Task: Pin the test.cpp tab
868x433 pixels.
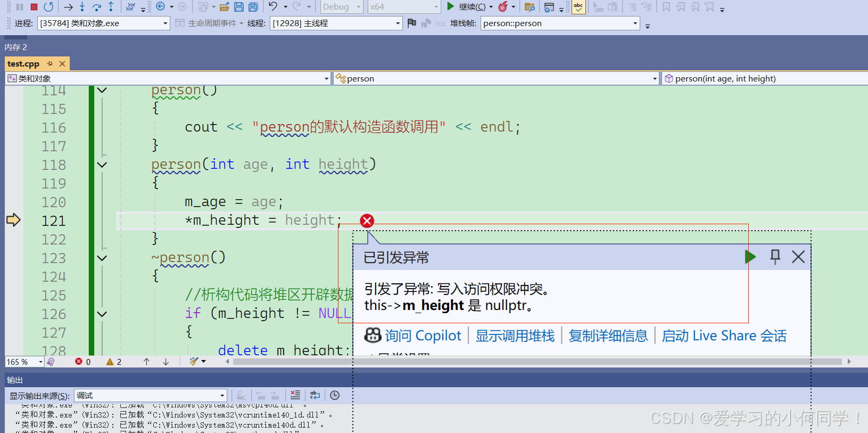Action: pyautogui.click(x=50, y=63)
